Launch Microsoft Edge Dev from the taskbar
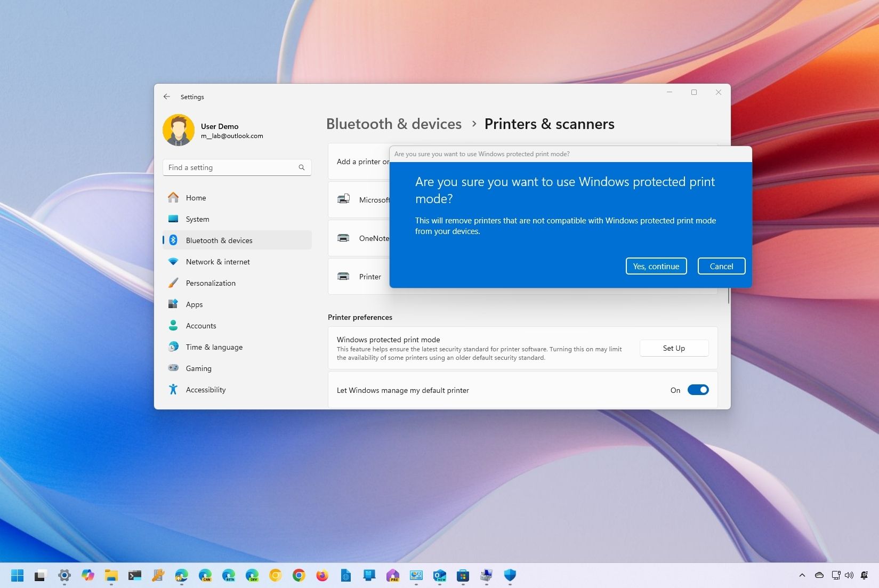 pyautogui.click(x=252, y=576)
